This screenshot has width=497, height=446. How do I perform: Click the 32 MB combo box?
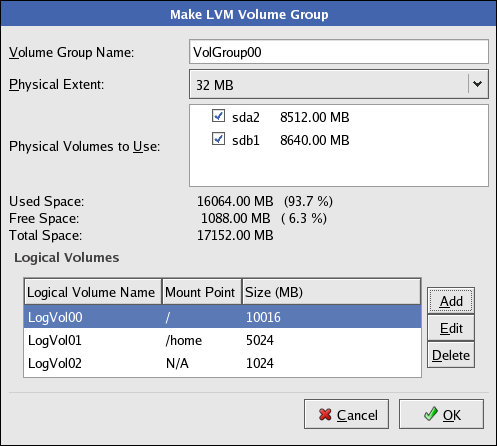(339, 84)
